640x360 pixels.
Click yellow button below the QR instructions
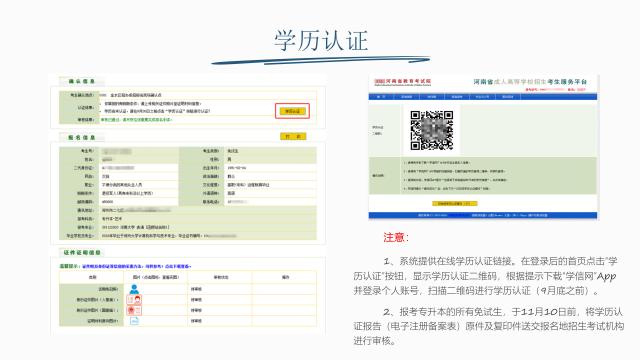coord(455,203)
